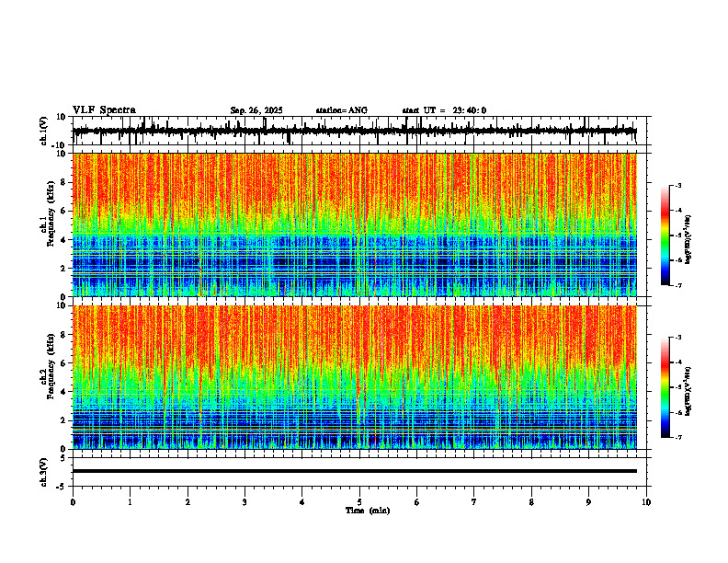The height and width of the screenshot is (563, 728).
Task: Click time axis tick label '3'
Action: coord(245,502)
